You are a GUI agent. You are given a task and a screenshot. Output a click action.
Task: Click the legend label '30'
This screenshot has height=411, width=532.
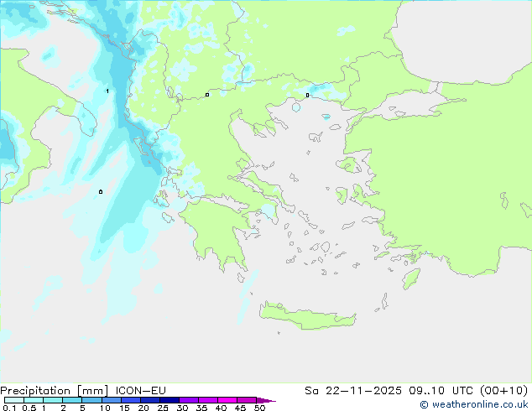(182, 408)
